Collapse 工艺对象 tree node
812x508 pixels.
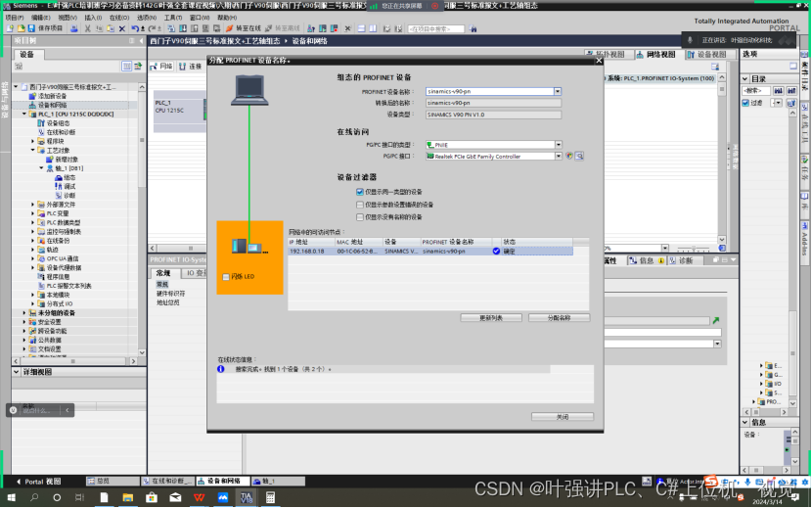coord(32,151)
